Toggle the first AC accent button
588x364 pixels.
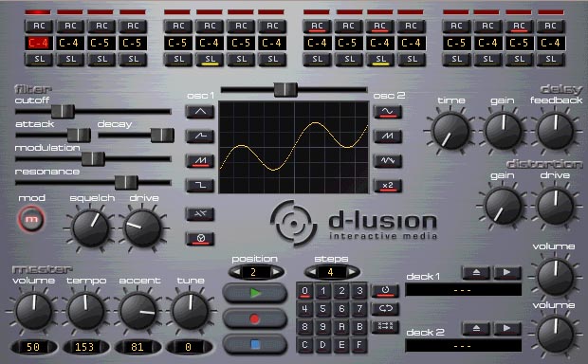point(39,26)
